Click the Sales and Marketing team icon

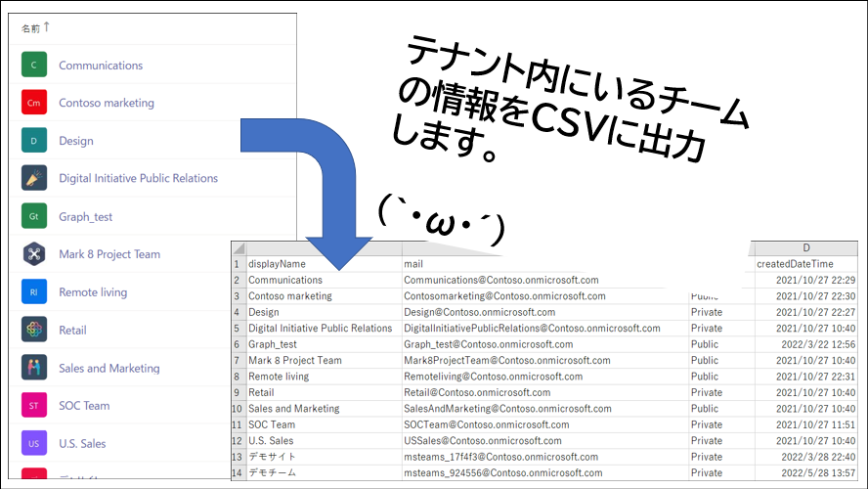(34, 368)
